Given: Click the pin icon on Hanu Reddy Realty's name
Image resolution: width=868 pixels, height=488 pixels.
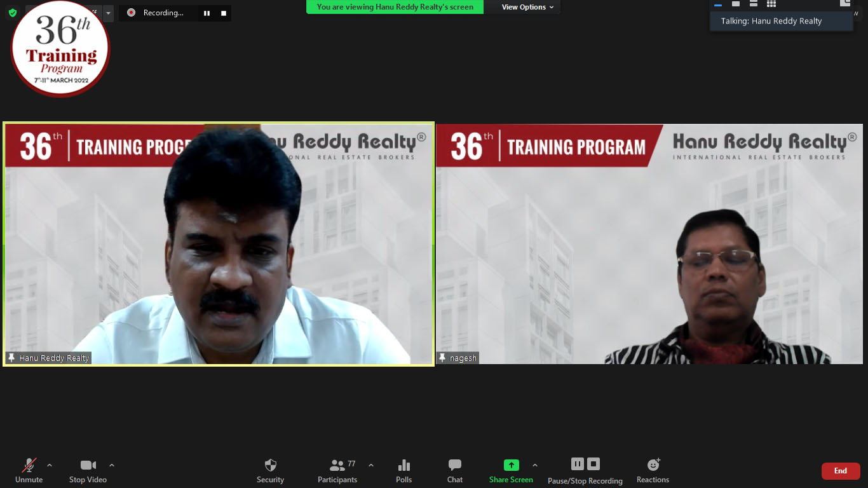Looking at the screenshot, I should pos(11,358).
